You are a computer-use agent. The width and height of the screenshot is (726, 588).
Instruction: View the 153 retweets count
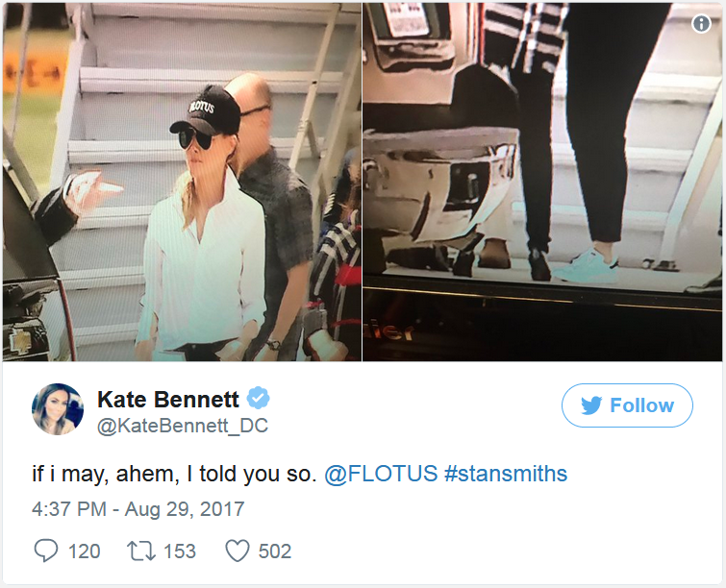pos(180,551)
